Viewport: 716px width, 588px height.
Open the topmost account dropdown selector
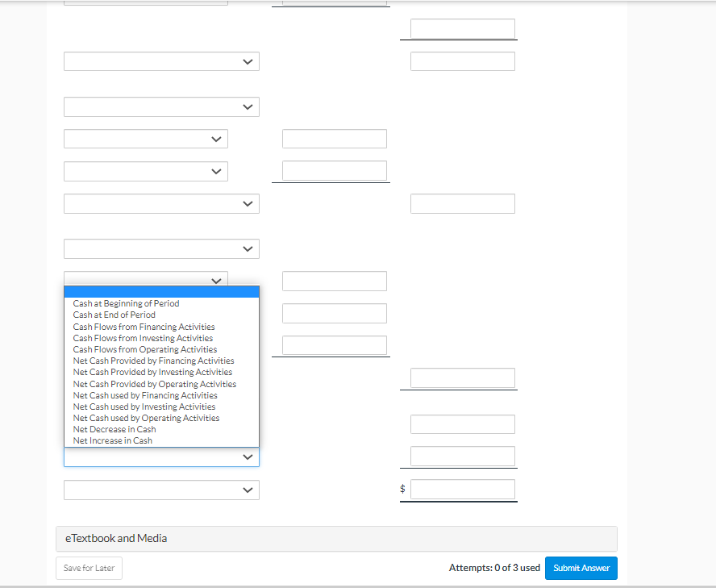coord(160,61)
